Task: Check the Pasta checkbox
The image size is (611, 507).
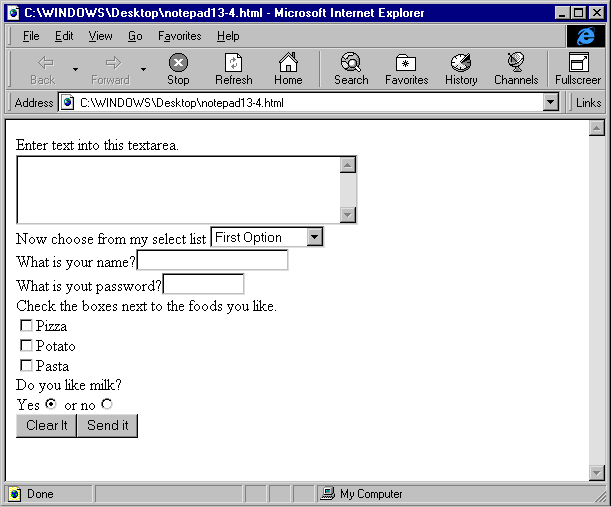Action: click(x=26, y=366)
